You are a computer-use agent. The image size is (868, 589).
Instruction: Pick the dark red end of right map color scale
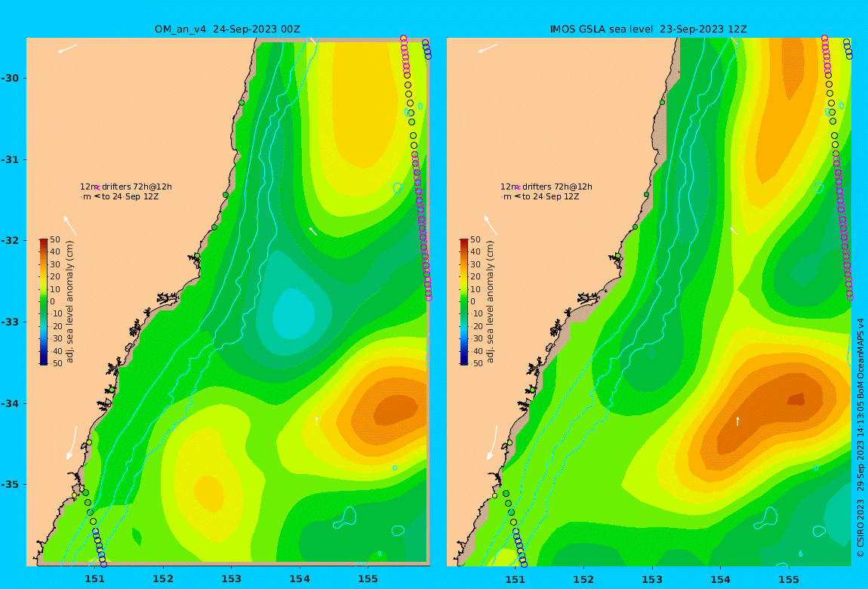pyautogui.click(x=463, y=242)
